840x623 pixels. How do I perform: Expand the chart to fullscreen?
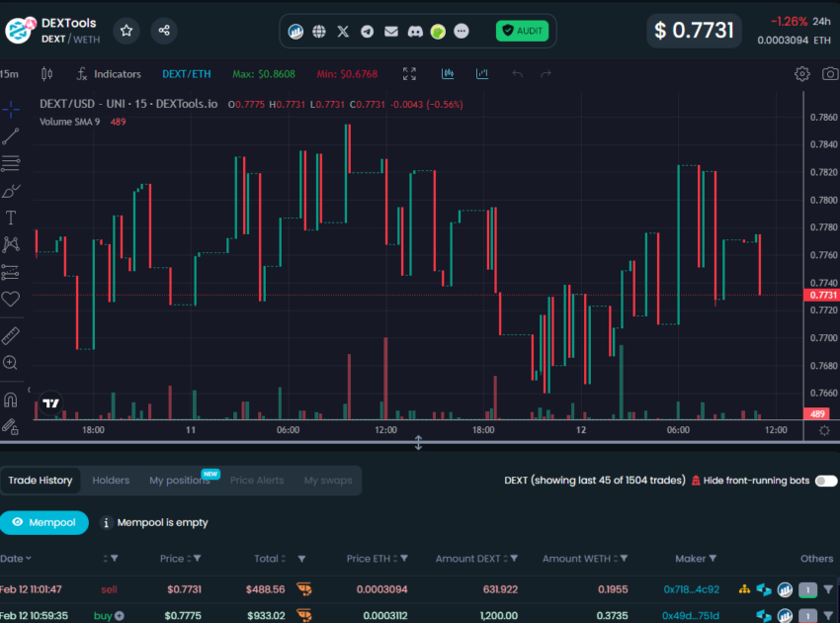click(x=409, y=74)
